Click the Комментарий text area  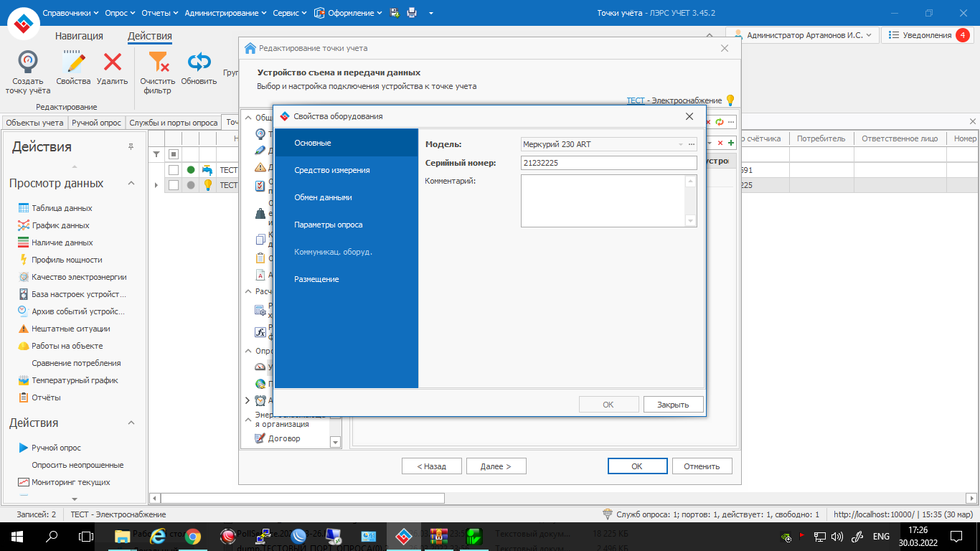pos(609,201)
